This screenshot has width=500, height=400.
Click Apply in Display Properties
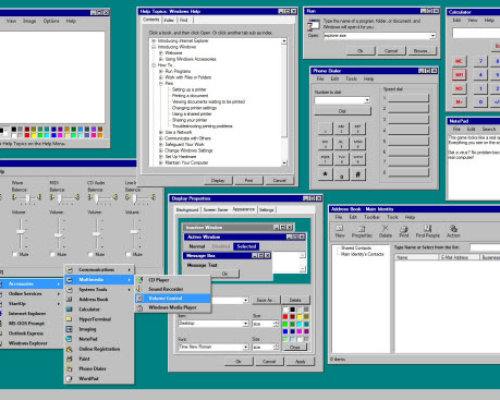pyautogui.click(x=300, y=361)
